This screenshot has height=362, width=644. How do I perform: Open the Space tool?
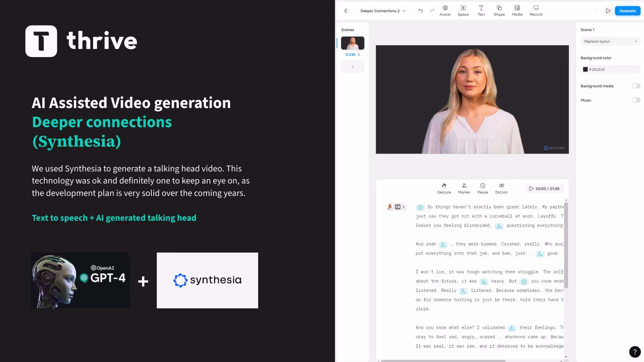pos(463,11)
